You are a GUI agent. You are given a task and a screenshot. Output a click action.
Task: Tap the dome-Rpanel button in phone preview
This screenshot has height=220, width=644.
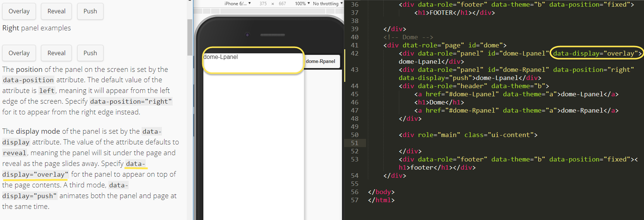tap(321, 61)
